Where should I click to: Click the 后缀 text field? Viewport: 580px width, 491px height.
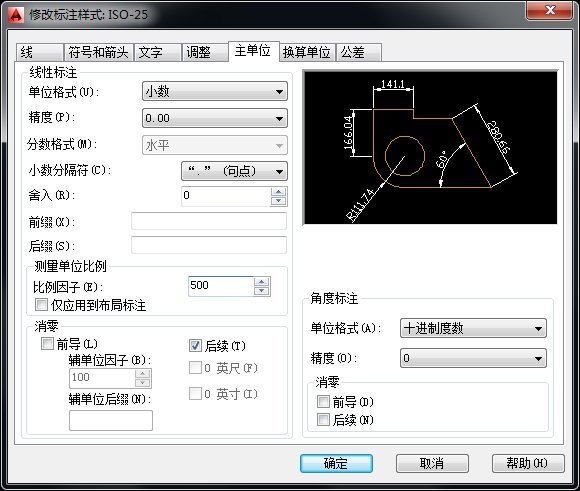[x=209, y=245]
